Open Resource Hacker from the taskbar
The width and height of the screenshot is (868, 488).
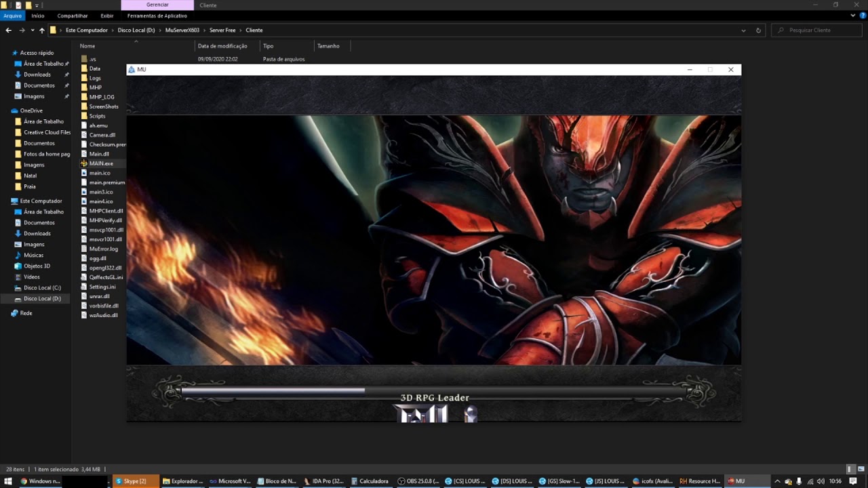[701, 481]
